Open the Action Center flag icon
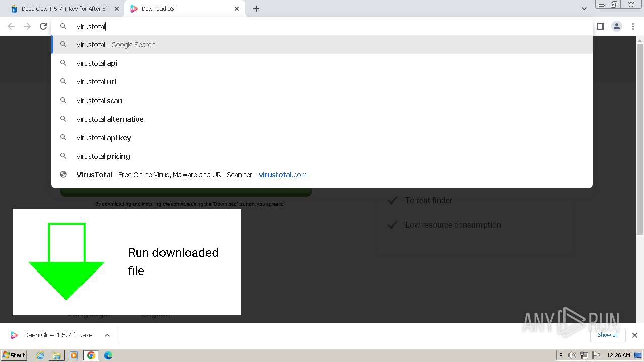Image resolution: width=644 pixels, height=362 pixels. [596, 355]
